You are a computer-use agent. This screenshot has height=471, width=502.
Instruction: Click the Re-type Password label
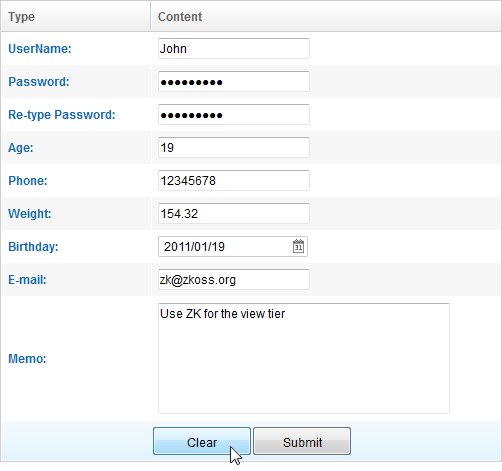[x=62, y=115]
